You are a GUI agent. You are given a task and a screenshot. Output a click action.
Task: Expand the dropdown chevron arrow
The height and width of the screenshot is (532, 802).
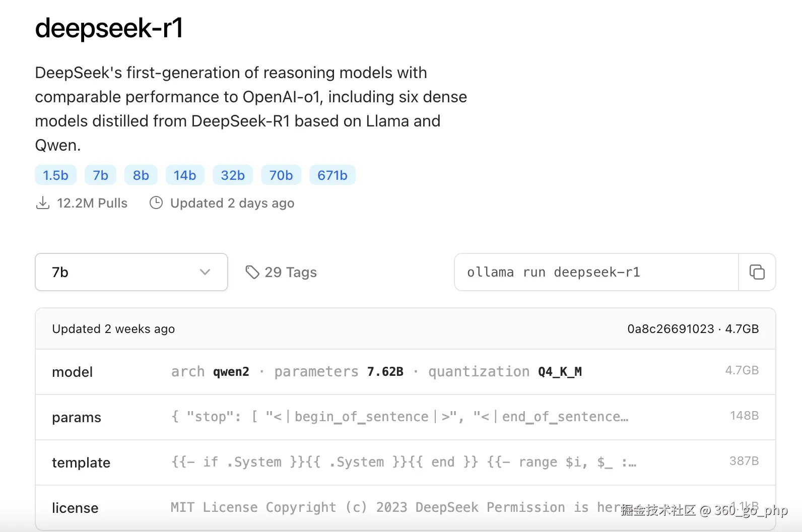(205, 272)
